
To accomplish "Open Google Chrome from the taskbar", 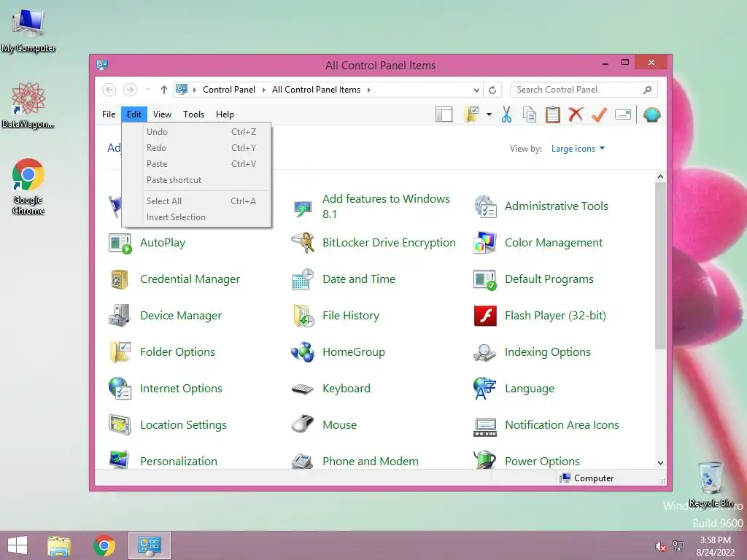I will pos(104,545).
